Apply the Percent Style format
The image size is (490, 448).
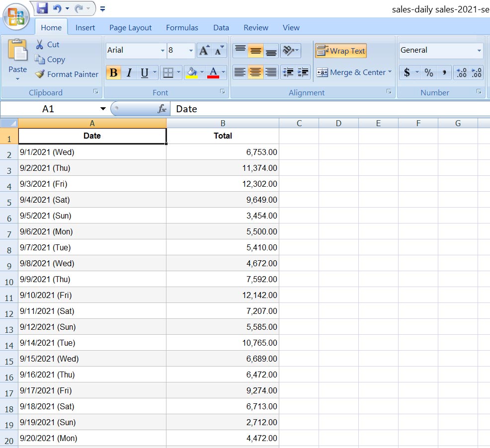click(429, 73)
